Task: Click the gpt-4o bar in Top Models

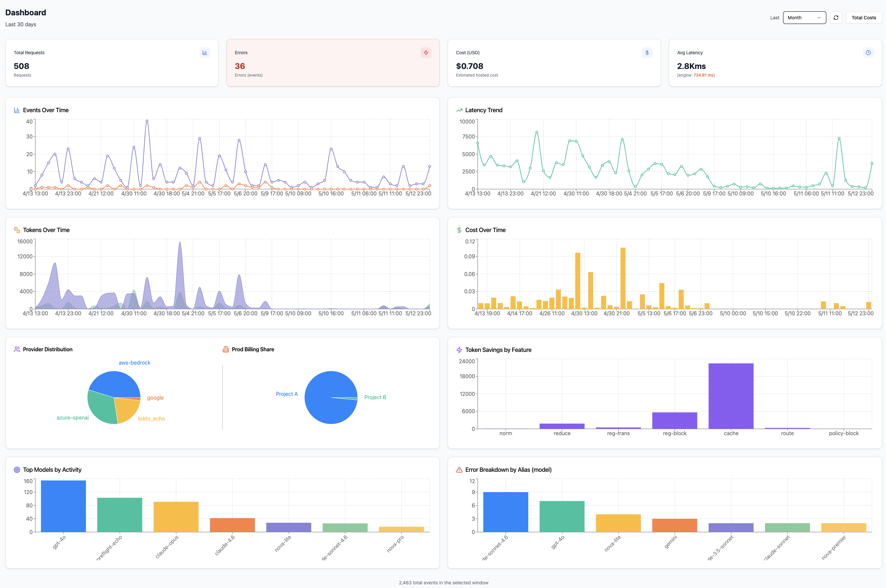Action: pyautogui.click(x=63, y=506)
